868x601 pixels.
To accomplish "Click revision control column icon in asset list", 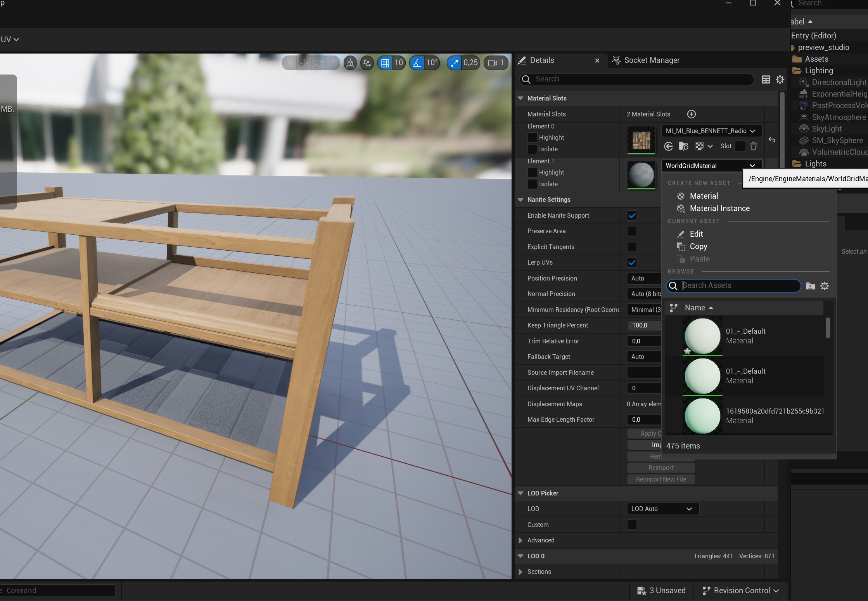I will pos(674,308).
